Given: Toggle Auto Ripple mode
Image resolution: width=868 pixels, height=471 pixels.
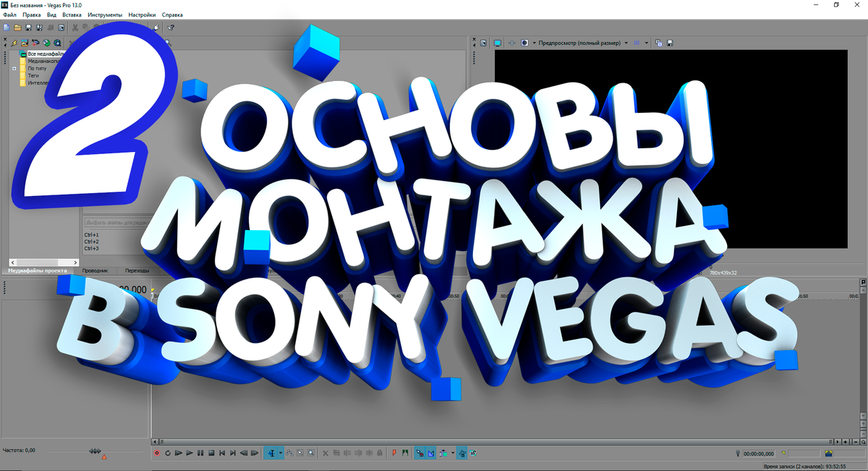Looking at the screenshot, I should 443,454.
